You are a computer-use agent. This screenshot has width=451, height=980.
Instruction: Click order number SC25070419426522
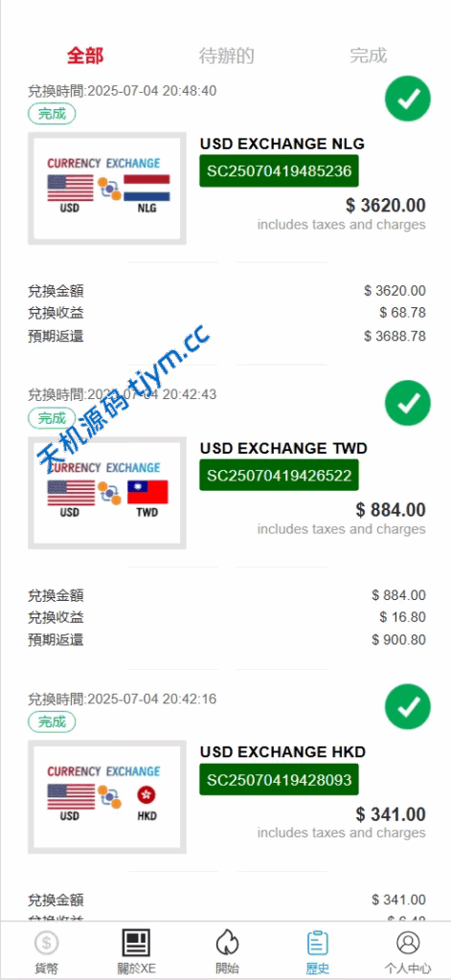click(x=279, y=475)
